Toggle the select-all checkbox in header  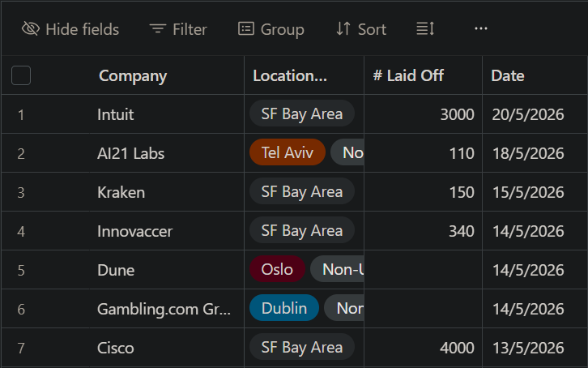pyautogui.click(x=21, y=75)
